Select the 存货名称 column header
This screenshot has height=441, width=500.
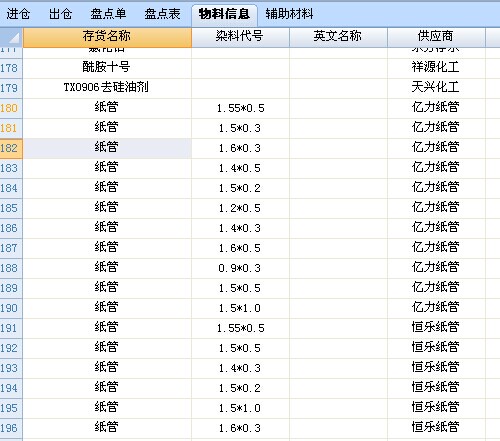(x=107, y=37)
